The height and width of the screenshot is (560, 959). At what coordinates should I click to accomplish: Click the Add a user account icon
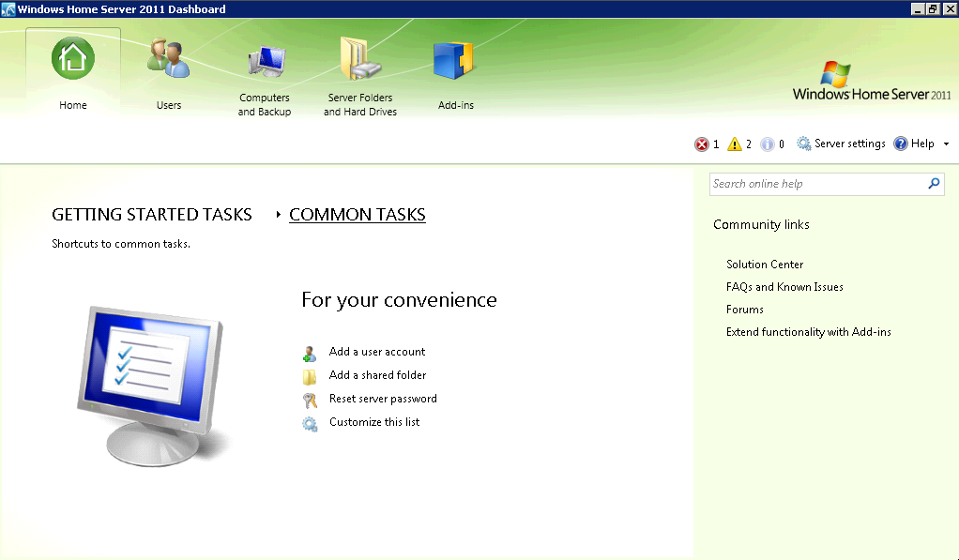(x=310, y=354)
